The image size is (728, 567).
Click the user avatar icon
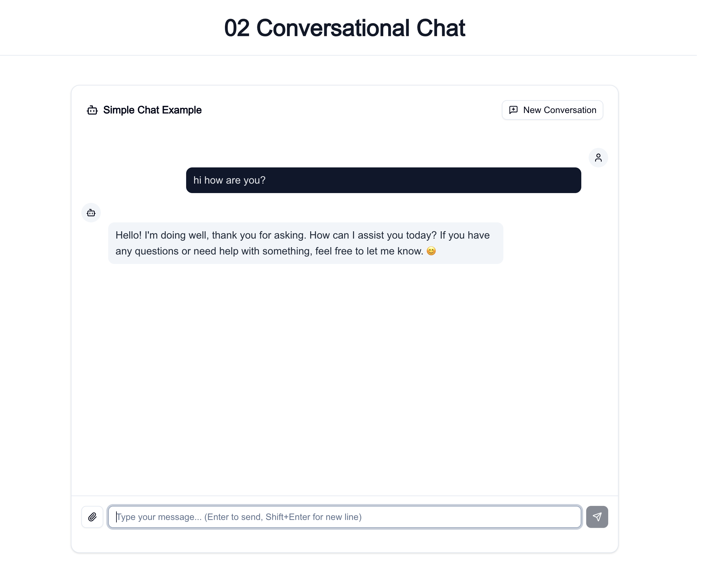(598, 158)
